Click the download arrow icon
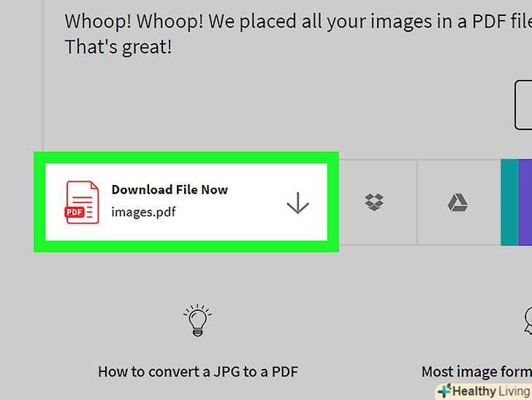The width and height of the screenshot is (532, 400). coord(297,203)
